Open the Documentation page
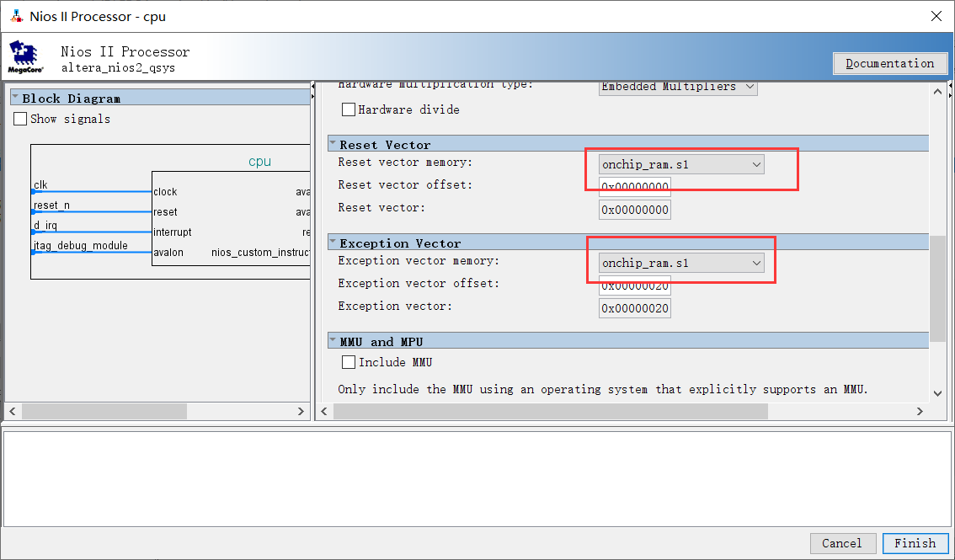 890,63
